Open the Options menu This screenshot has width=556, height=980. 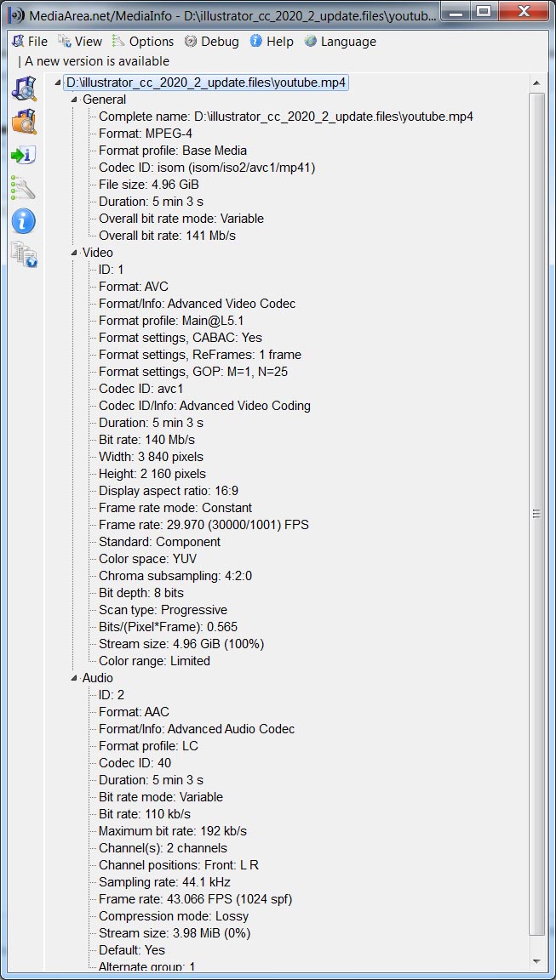[x=142, y=42]
